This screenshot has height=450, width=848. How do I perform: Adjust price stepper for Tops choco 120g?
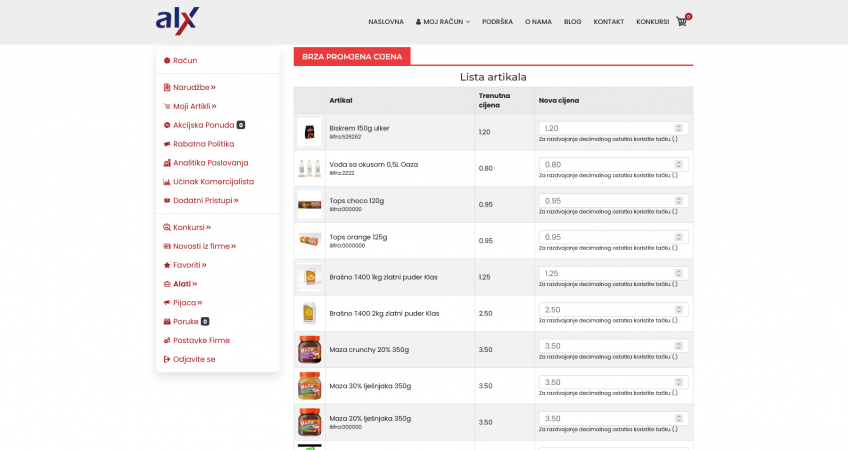(679, 201)
